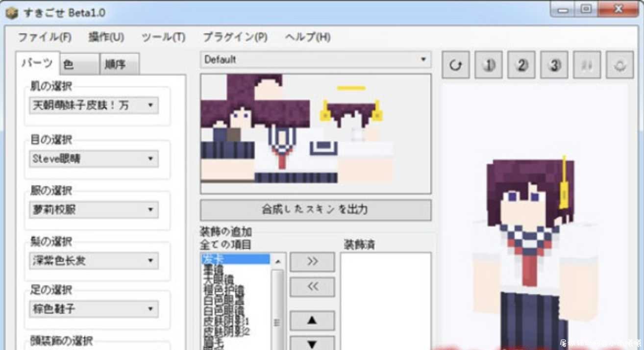This screenshot has height=350, width=644.
Task: Open the ツール(T) menu
Action: 163,37
